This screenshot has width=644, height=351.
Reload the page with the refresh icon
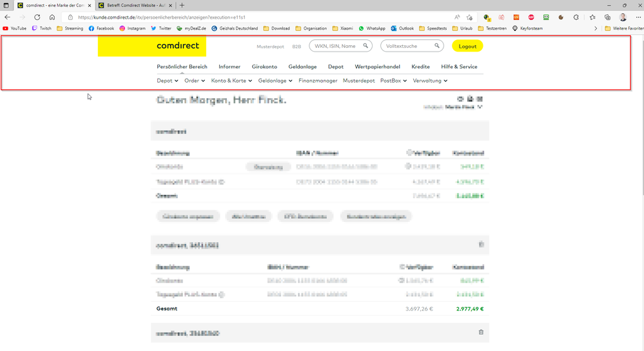coord(37,17)
